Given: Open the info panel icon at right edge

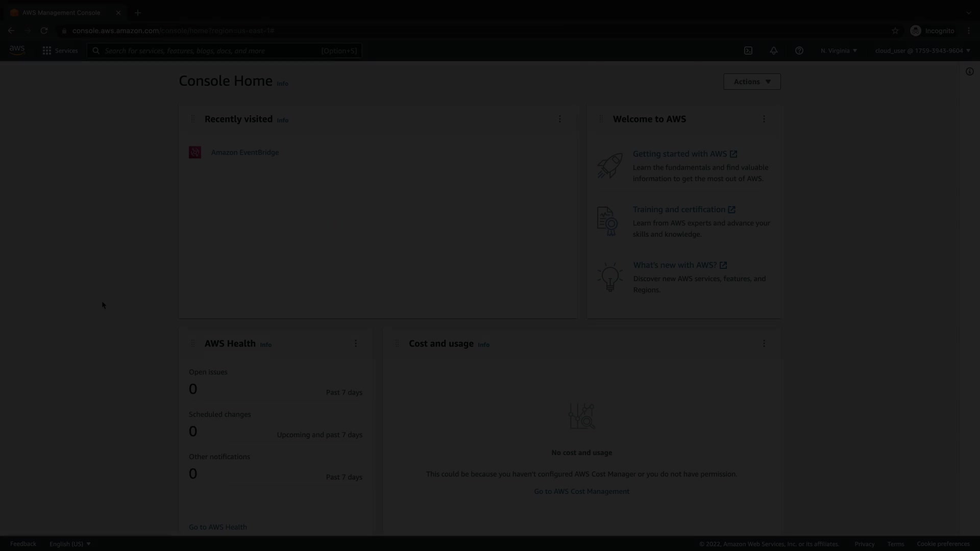Looking at the screenshot, I should click(970, 71).
